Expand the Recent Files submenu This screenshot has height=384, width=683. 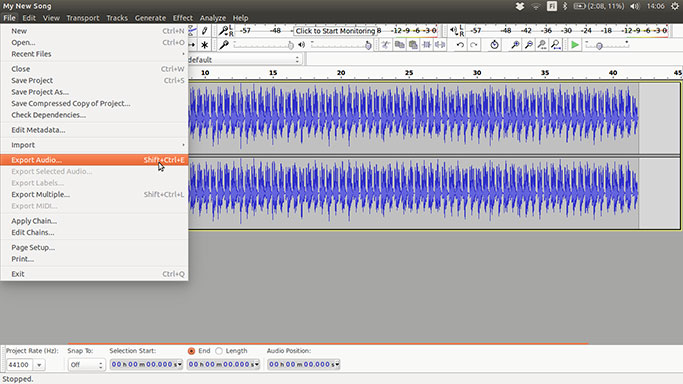click(x=94, y=54)
